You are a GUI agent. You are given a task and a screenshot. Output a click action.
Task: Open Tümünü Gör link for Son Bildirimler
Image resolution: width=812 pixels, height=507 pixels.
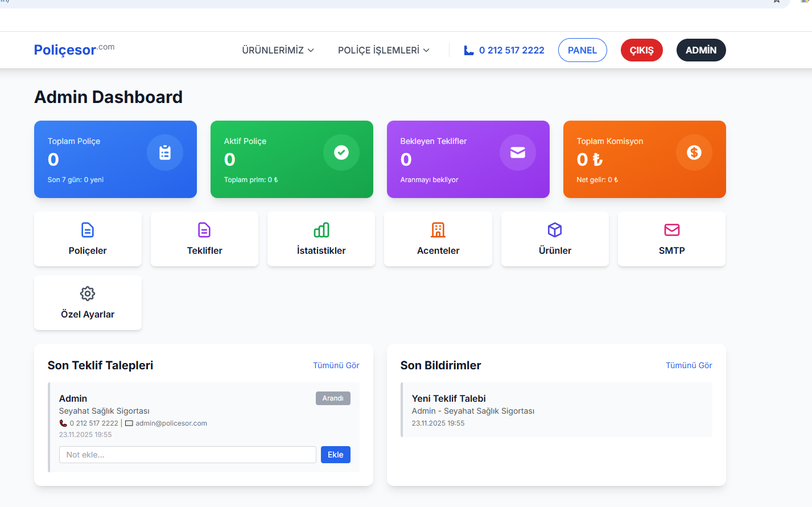689,365
